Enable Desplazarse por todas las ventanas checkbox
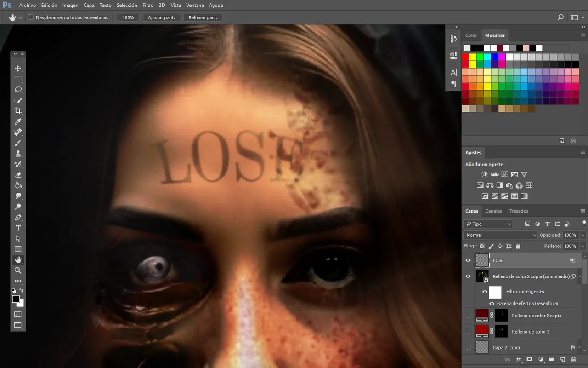Image resolution: width=588 pixels, height=368 pixels. coord(31,17)
